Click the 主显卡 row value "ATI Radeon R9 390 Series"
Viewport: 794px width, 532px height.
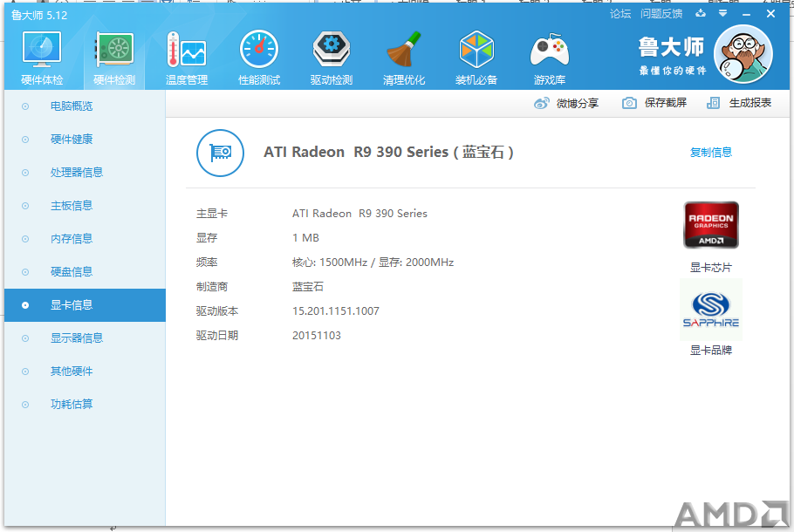359,214
